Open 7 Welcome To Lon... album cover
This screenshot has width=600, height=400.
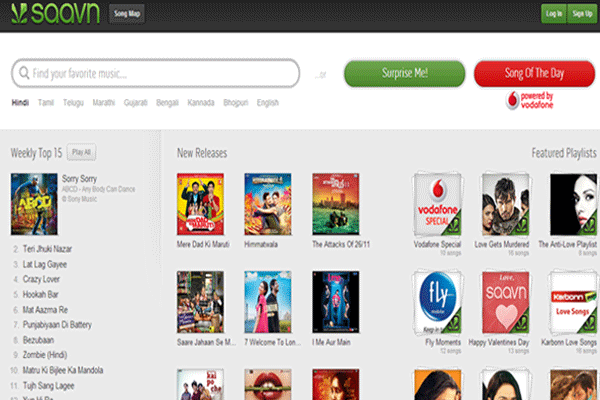point(268,302)
